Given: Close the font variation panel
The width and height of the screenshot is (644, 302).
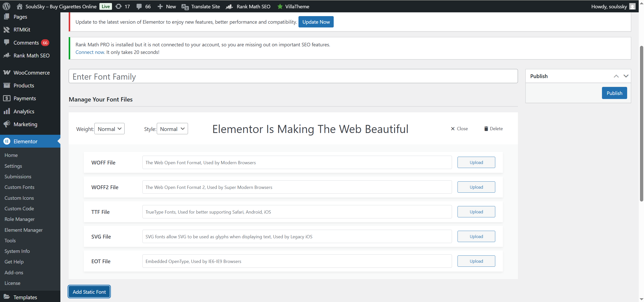Looking at the screenshot, I should pyautogui.click(x=459, y=129).
